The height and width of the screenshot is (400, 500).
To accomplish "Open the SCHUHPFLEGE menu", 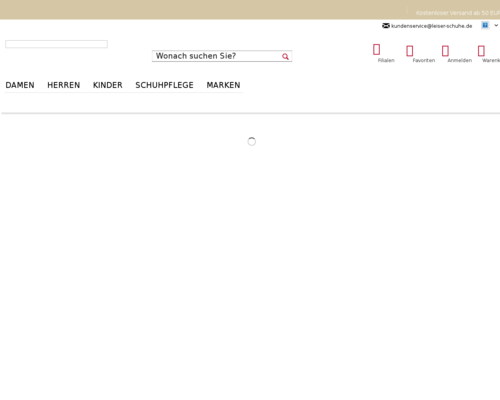I will point(164,85).
